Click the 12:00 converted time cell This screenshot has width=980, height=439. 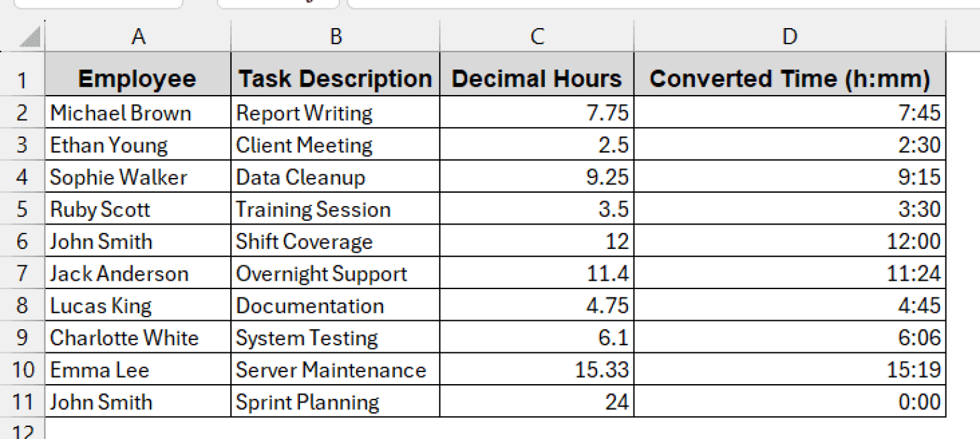[790, 241]
